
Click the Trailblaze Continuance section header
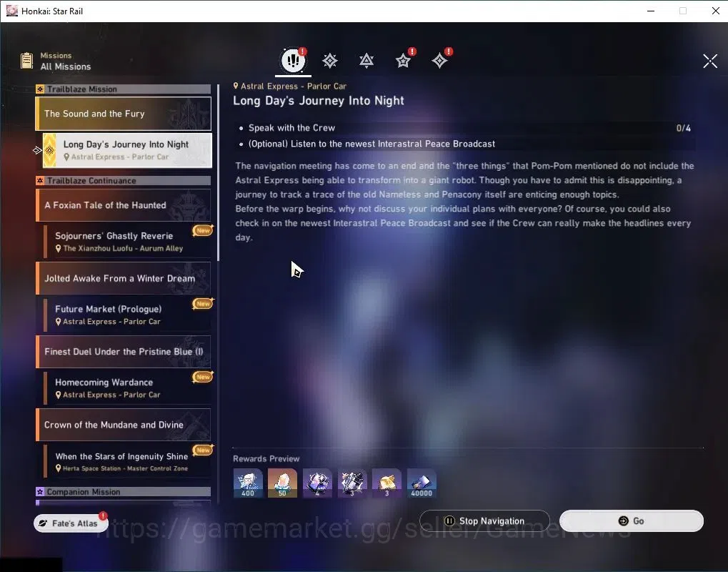point(124,180)
